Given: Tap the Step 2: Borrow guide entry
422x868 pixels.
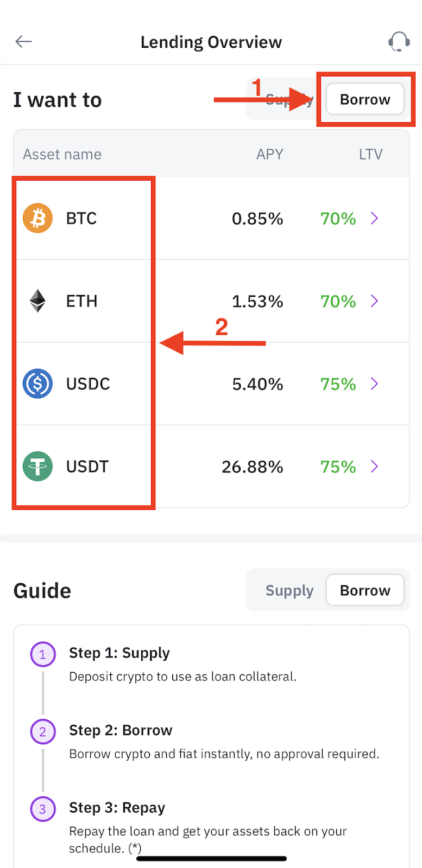Looking at the screenshot, I should [x=121, y=730].
